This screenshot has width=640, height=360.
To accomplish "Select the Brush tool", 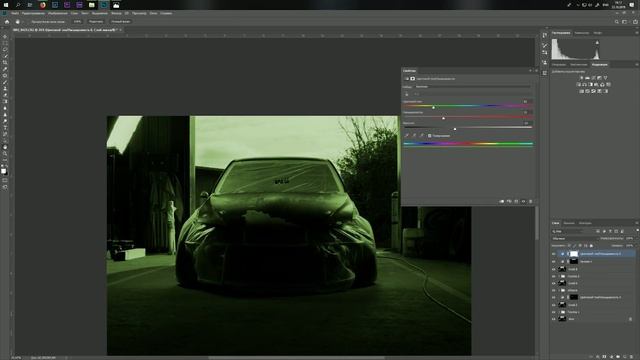I will pos(5,82).
